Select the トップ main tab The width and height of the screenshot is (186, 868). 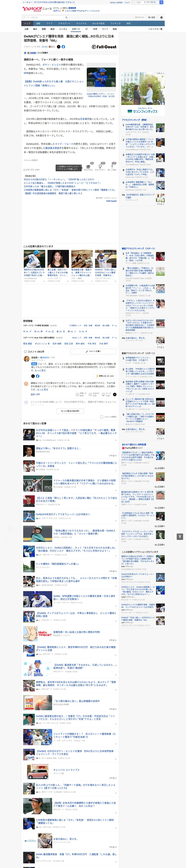(x=27, y=24)
